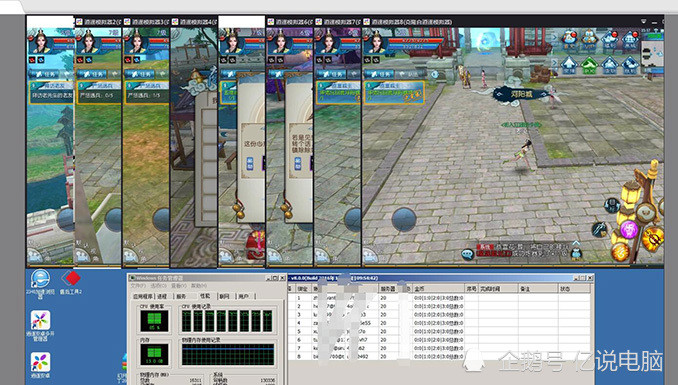The image size is (678, 385).
Task: Select the 任务 quest tab in main game
Action: 379,74
